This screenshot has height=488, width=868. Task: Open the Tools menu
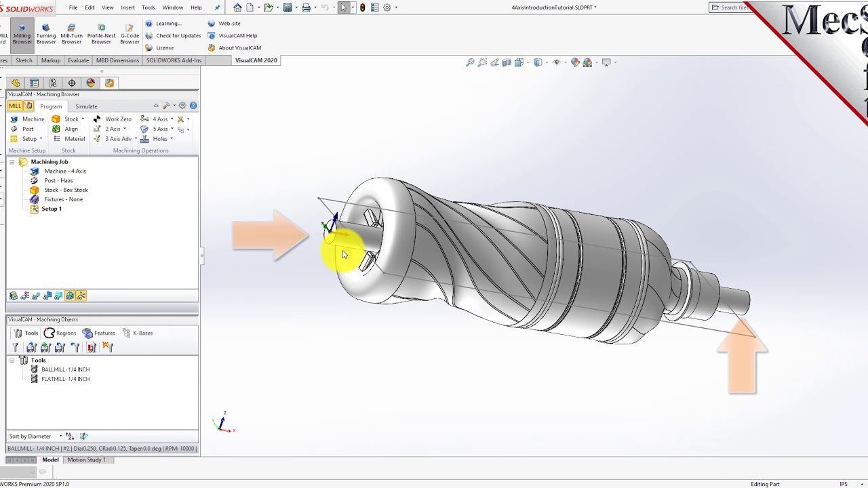pyautogui.click(x=148, y=7)
